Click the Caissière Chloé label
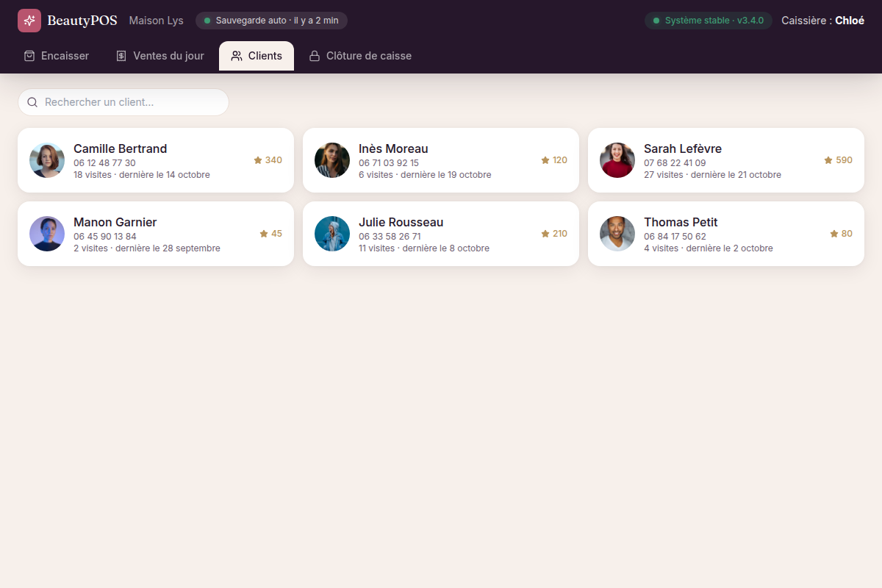Image resolution: width=882 pixels, height=588 pixels. [822, 21]
